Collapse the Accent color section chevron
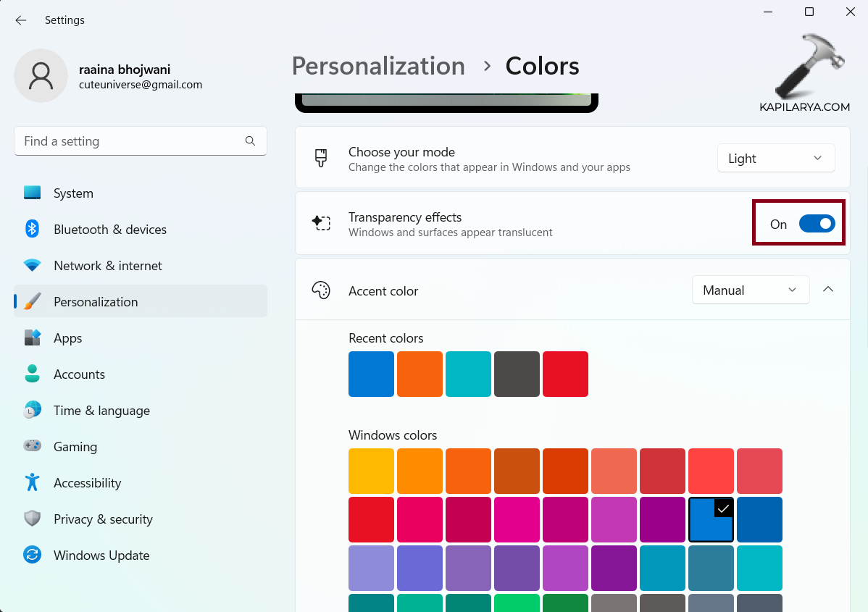This screenshot has width=868, height=612. [x=828, y=290]
